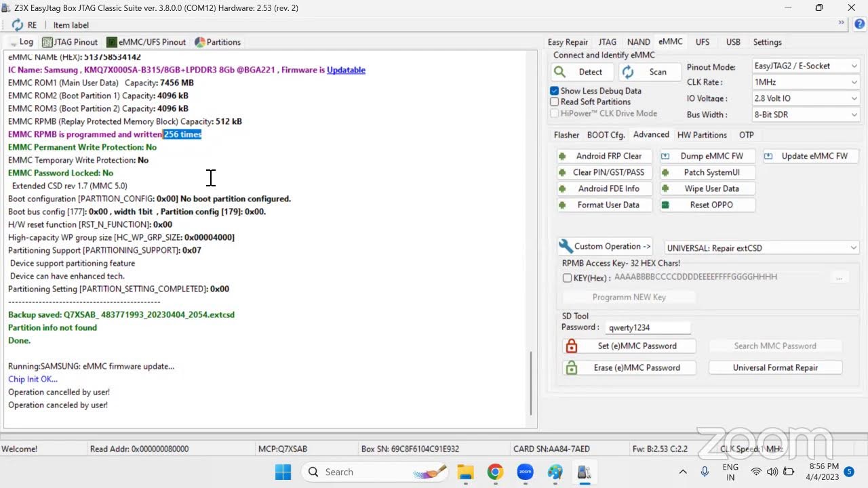Click Update eMMC FW button
Viewport: 868px width, 488px height.
(x=810, y=156)
